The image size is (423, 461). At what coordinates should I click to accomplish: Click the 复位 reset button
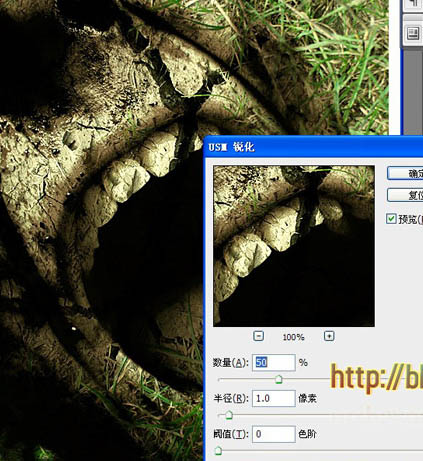pyautogui.click(x=405, y=195)
